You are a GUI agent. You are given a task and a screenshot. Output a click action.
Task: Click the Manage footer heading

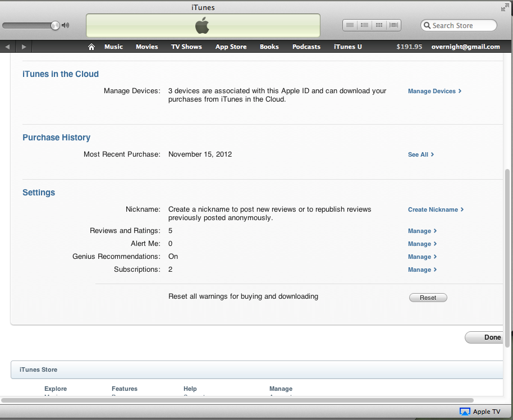[x=281, y=389]
